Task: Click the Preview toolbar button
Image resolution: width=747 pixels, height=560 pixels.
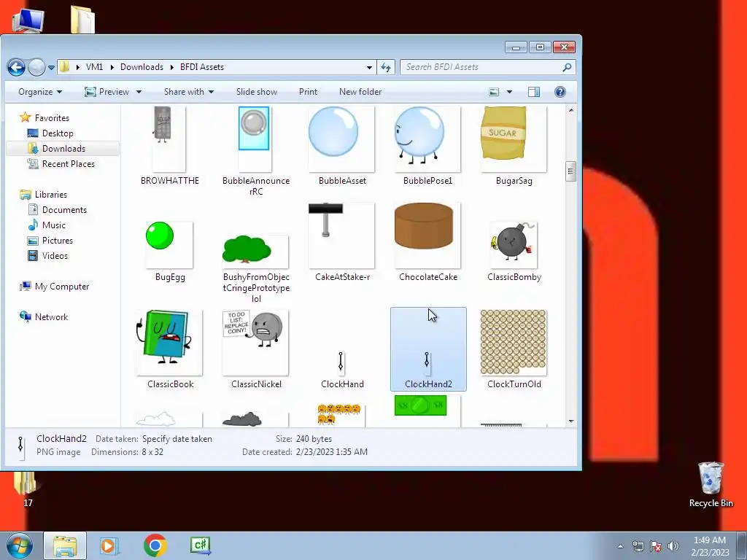Action: (107, 92)
